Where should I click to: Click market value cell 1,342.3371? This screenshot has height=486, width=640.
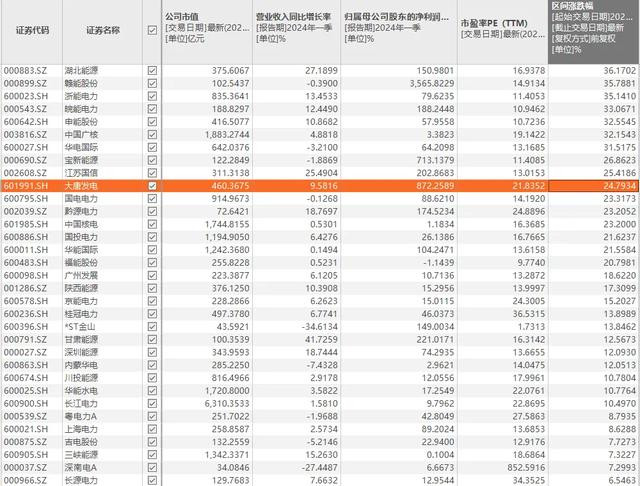pos(227,455)
